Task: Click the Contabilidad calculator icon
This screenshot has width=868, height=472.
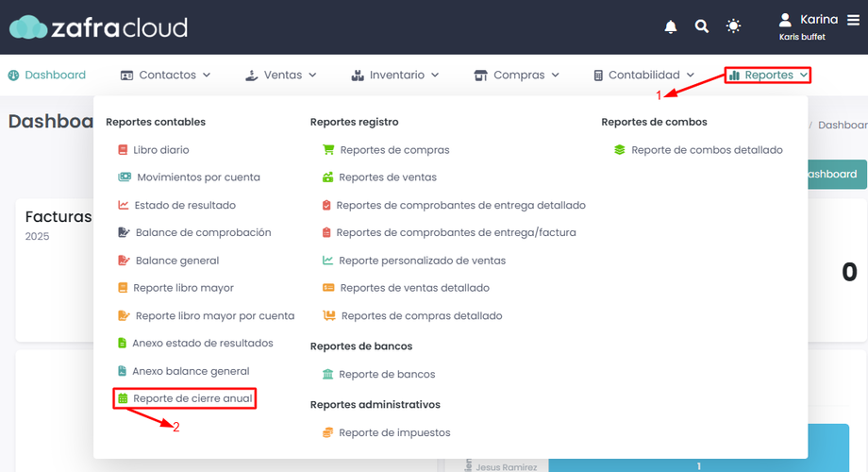Action: click(x=598, y=76)
